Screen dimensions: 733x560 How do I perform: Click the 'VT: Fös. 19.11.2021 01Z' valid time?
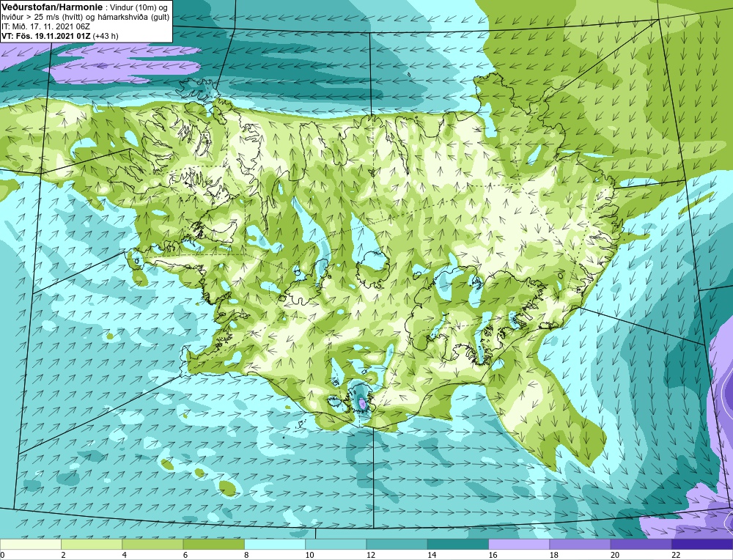[x=46, y=36]
